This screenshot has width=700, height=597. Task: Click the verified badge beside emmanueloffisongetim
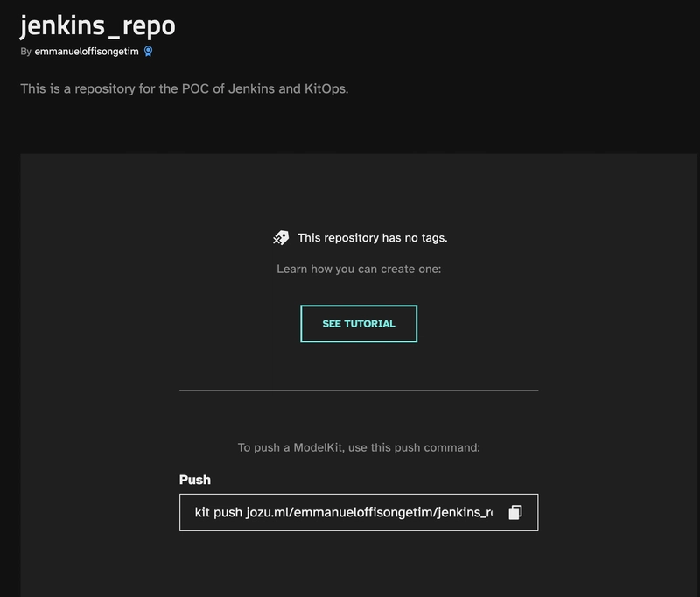click(148, 50)
